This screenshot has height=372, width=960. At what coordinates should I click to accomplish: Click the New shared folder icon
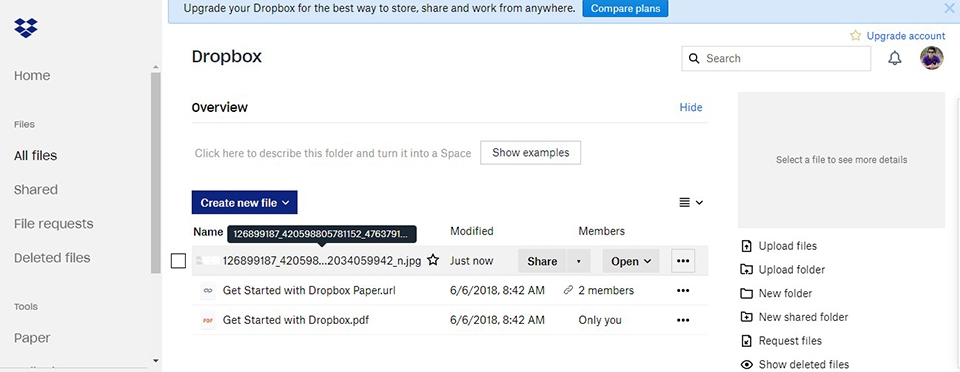pos(746,317)
